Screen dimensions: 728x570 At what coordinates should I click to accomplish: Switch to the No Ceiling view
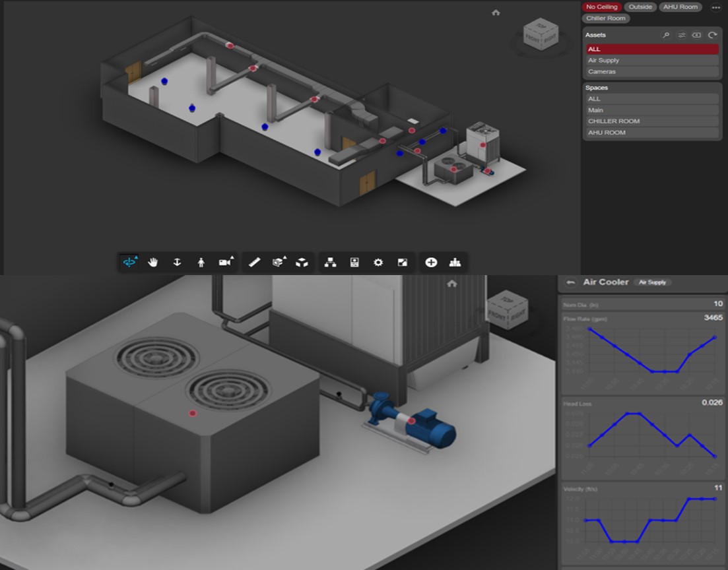click(602, 7)
